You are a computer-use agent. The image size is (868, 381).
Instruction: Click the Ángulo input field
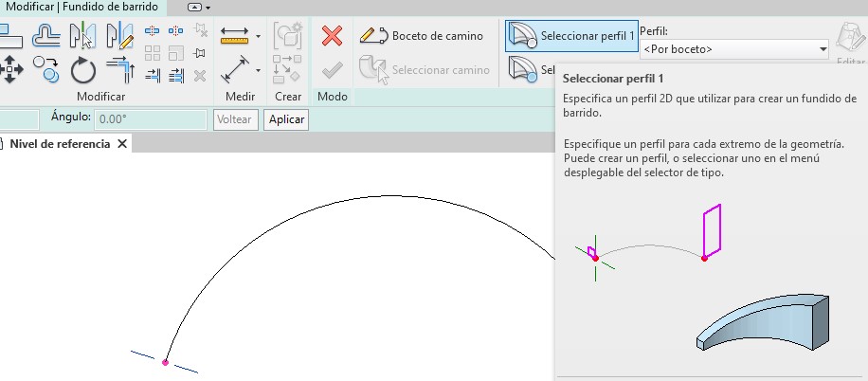pyautogui.click(x=151, y=119)
